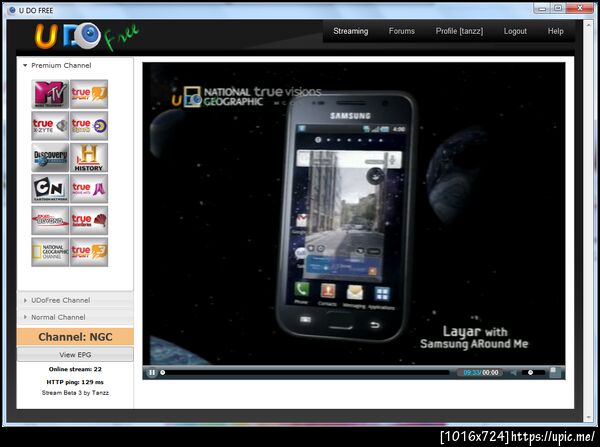This screenshot has height=447, width=600.
Task: Click the window's vertical scrollbar
Action: (588, 220)
